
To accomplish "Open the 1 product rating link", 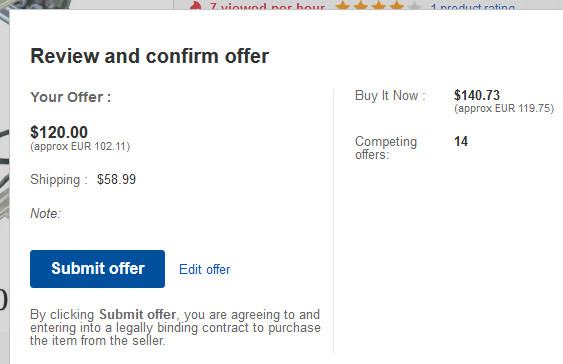I will tap(474, 6).
